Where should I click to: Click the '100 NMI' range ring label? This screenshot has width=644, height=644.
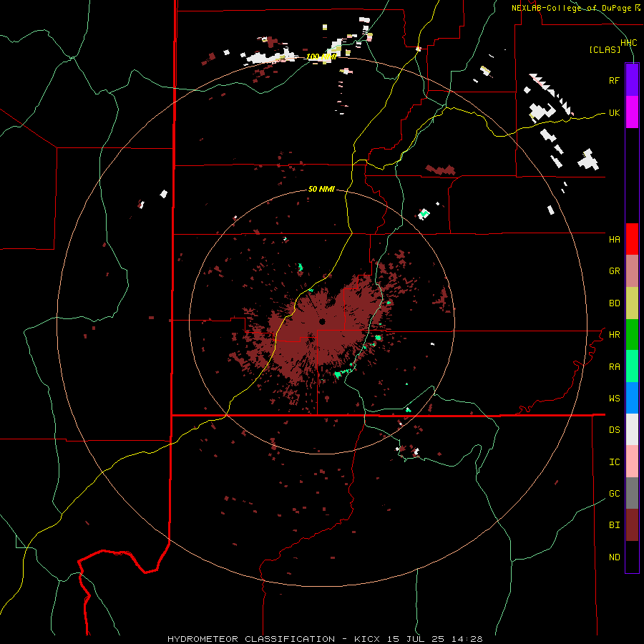[321, 57]
